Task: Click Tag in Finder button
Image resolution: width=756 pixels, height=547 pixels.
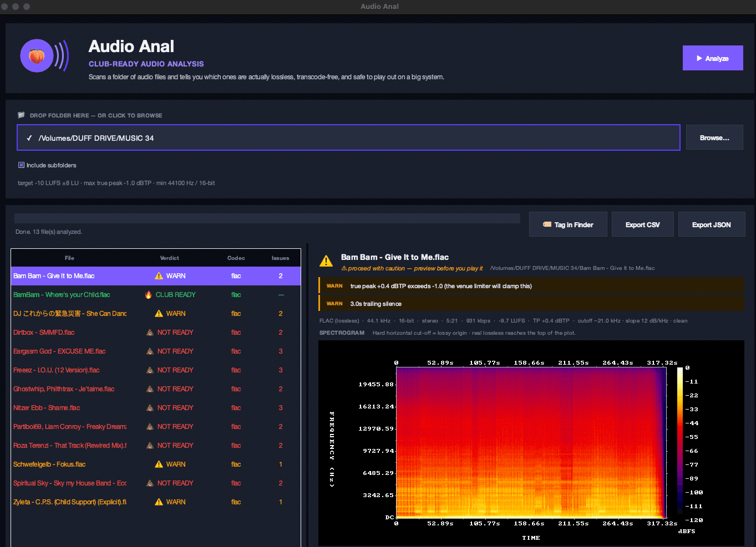Action: 568,224
